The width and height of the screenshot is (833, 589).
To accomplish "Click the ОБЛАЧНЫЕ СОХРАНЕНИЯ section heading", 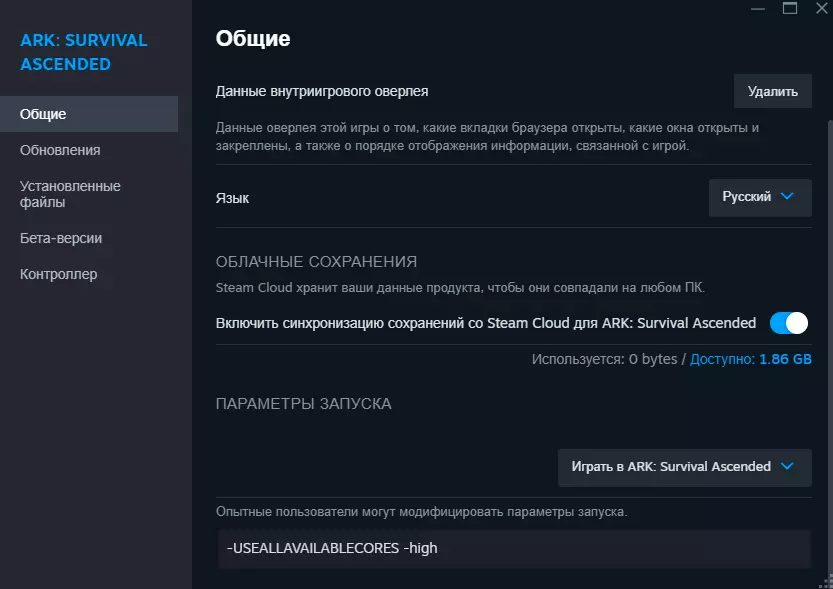I will click(x=316, y=262).
